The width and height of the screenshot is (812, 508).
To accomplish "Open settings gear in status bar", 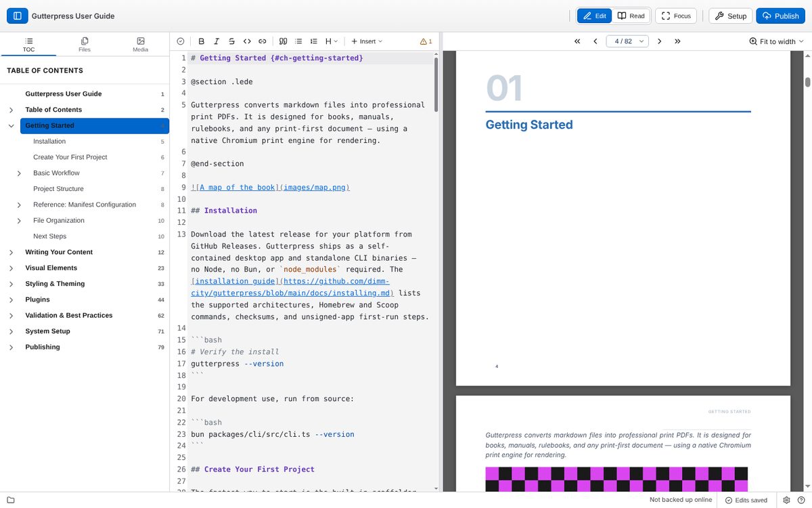I will [x=786, y=500].
